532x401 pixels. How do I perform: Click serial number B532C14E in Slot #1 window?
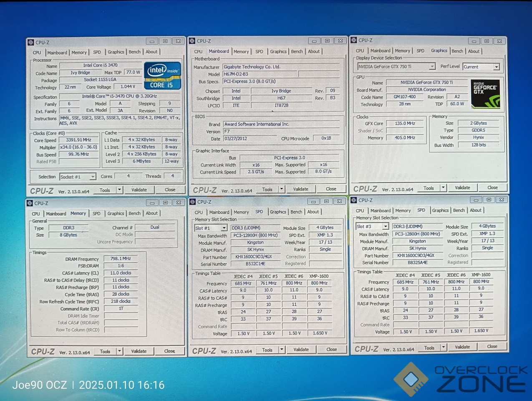255,264
